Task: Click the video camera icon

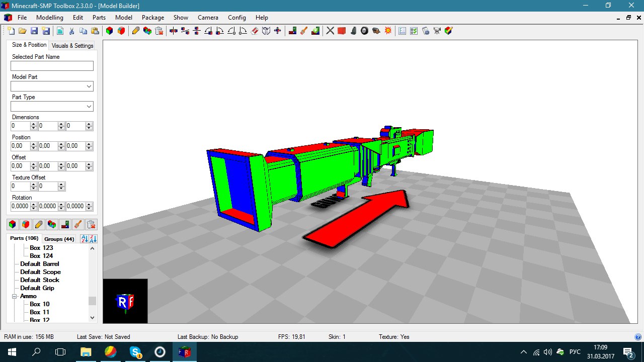Action: pos(437,31)
